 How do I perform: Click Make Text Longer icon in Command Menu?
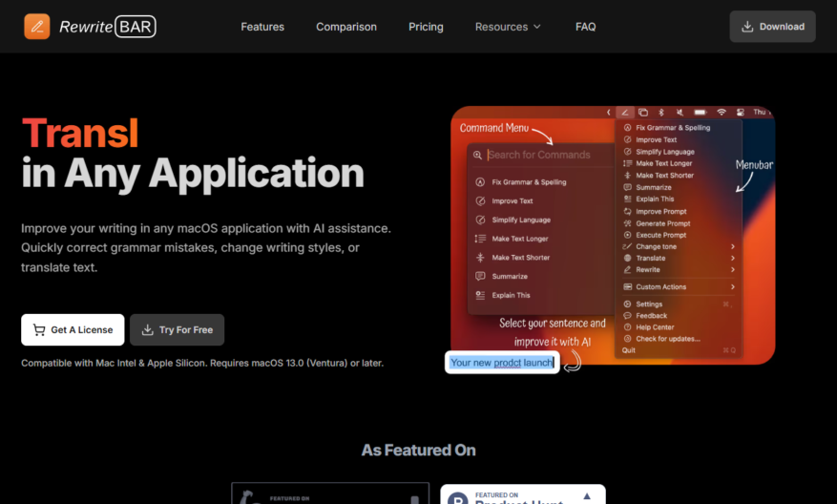[480, 239]
